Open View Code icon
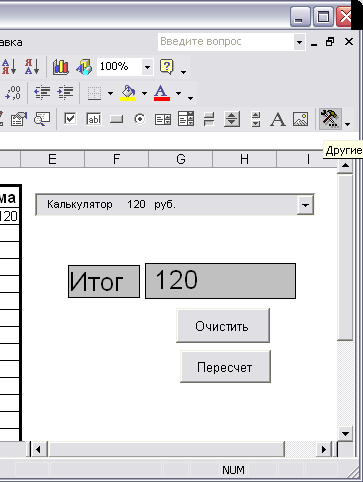Viewport: 363px width, 482px height. [42, 119]
